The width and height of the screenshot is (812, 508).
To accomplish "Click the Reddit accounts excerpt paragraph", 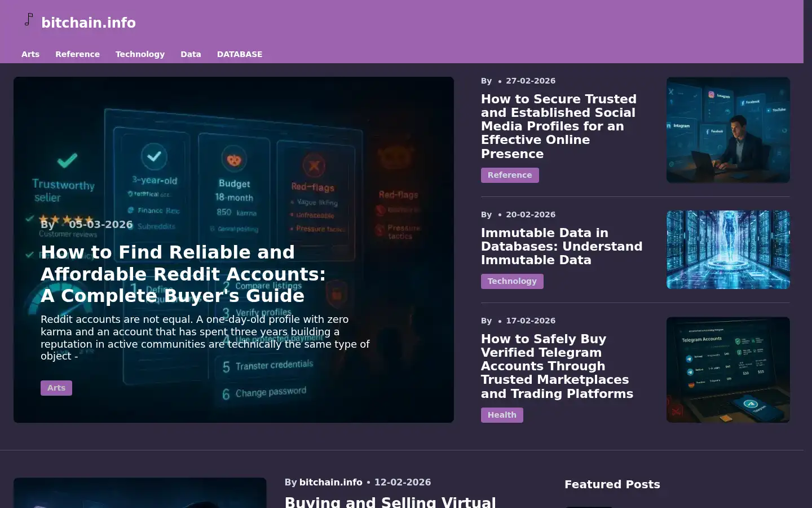I will [x=205, y=338].
